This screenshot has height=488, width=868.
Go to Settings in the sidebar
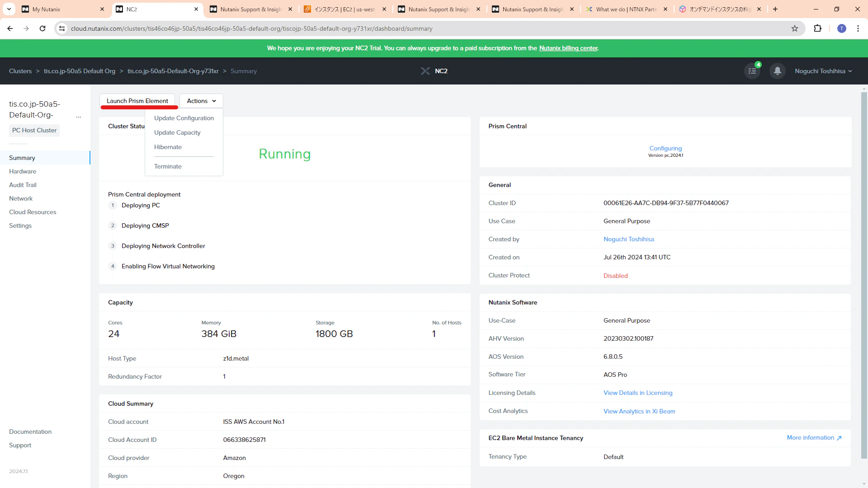click(x=20, y=225)
